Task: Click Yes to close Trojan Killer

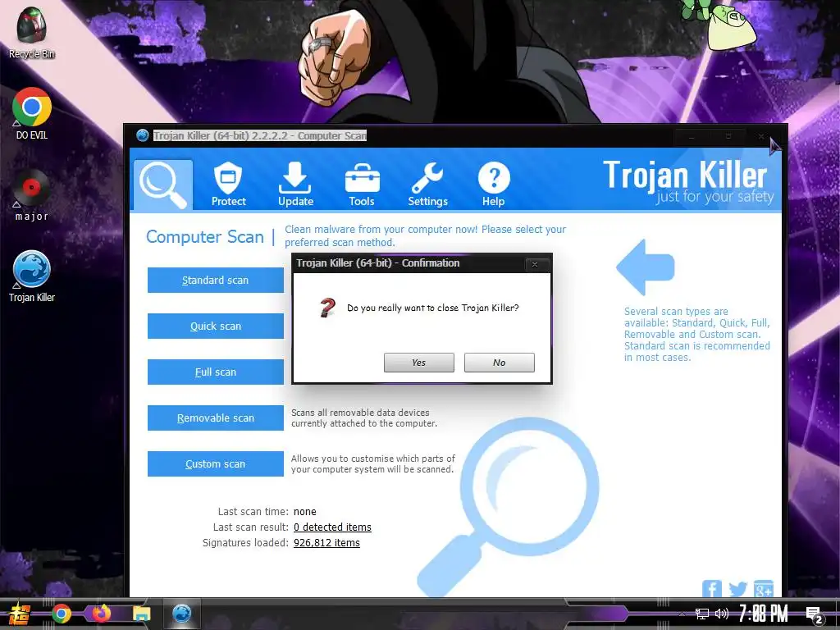Action: coord(419,362)
